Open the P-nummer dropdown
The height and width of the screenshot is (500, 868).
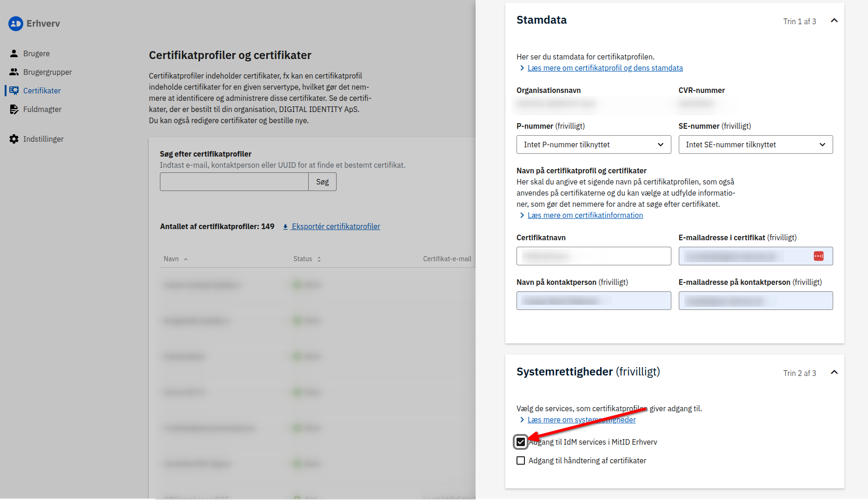click(x=594, y=145)
